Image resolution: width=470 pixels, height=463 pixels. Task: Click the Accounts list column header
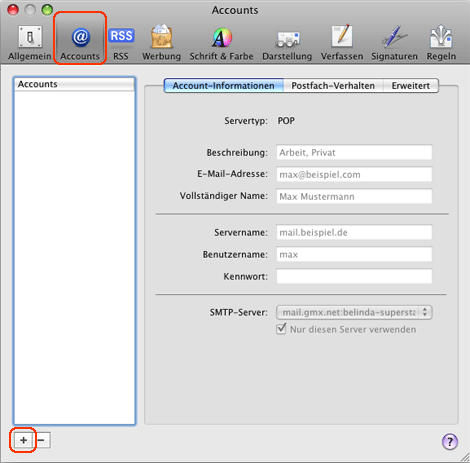(74, 84)
